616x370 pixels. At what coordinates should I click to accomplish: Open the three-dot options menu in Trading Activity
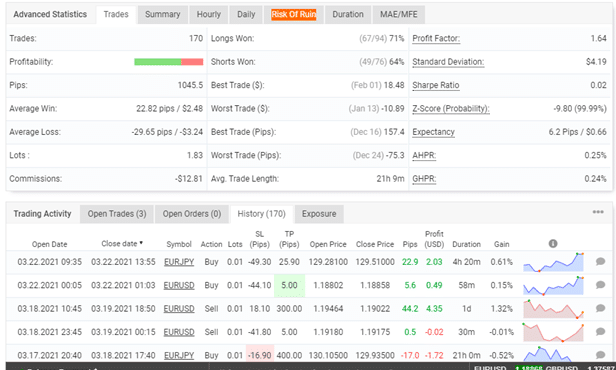coord(598,212)
